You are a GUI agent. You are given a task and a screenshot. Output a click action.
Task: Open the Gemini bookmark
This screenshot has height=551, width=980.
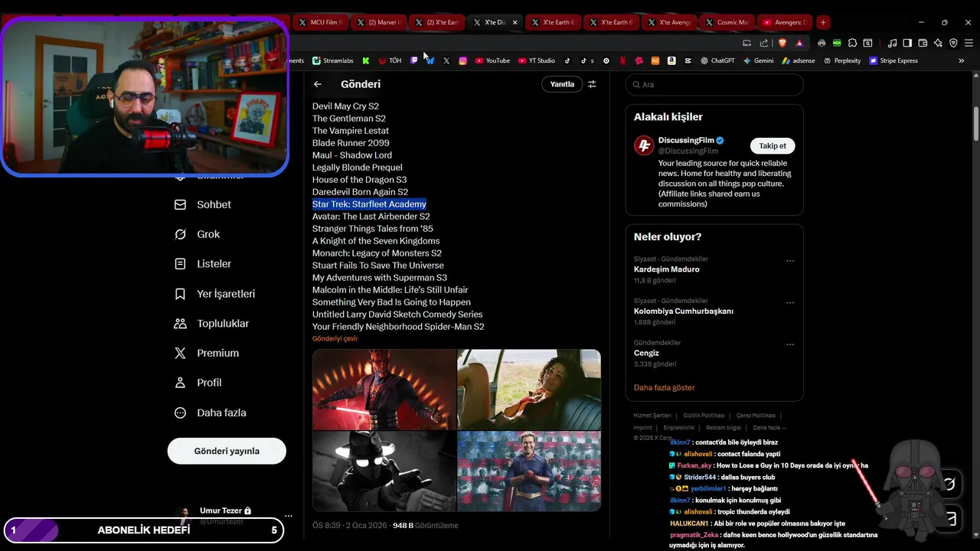click(758, 60)
